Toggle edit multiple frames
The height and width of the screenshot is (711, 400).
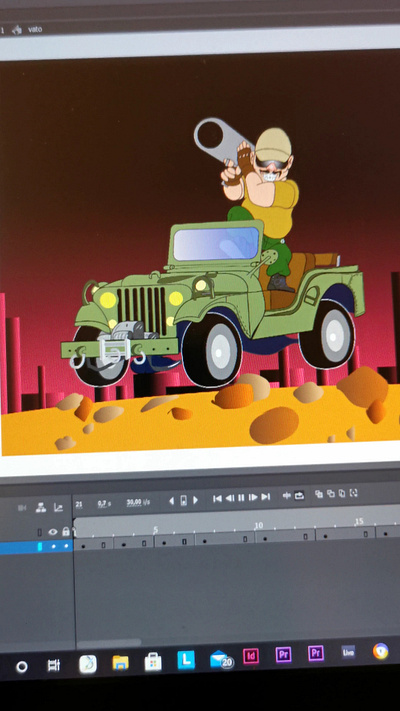(342, 493)
